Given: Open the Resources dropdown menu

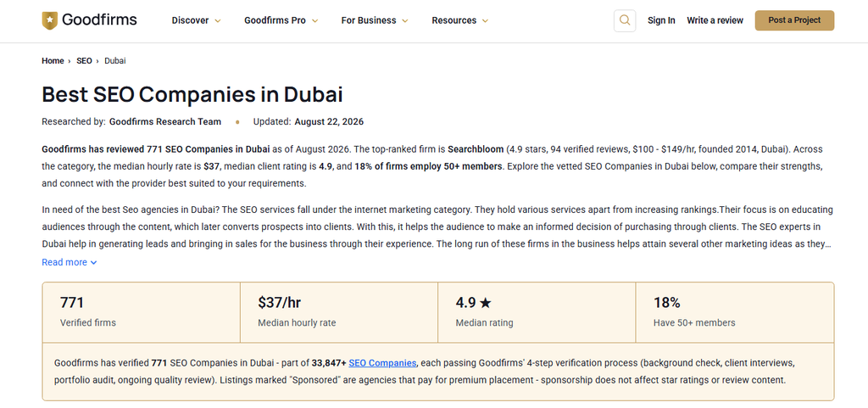Looking at the screenshot, I should pyautogui.click(x=460, y=20).
